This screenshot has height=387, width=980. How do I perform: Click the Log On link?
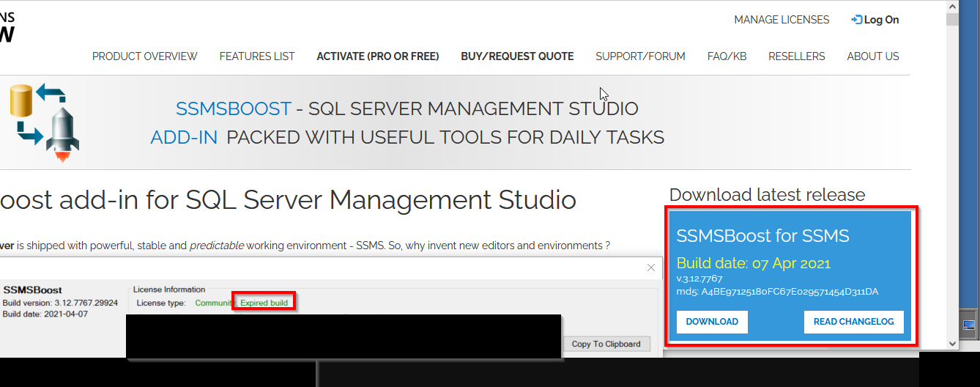coord(881,20)
